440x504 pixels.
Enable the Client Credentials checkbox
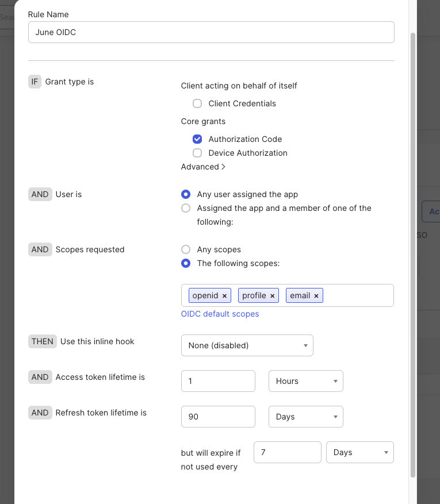[197, 103]
